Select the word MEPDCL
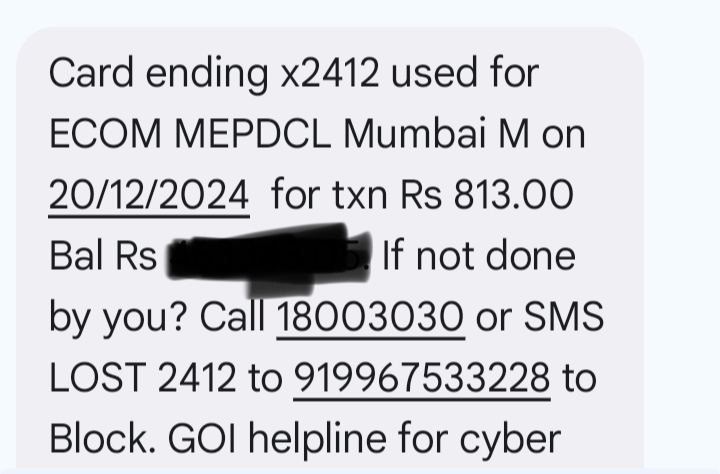Viewport: 720px width, 474px height. (x=253, y=135)
